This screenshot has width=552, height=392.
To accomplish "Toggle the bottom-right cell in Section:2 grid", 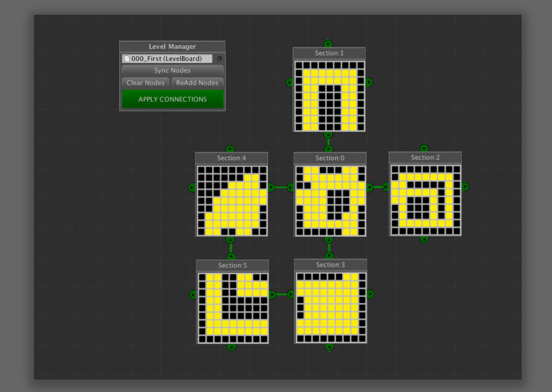I will click(x=456, y=231).
